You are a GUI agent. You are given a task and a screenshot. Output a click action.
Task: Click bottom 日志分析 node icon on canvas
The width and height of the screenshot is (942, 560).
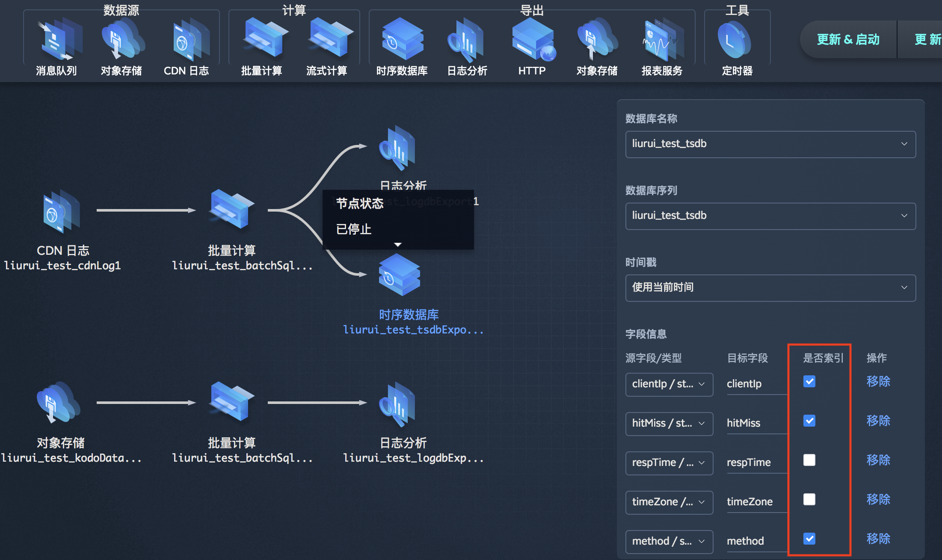point(397,404)
